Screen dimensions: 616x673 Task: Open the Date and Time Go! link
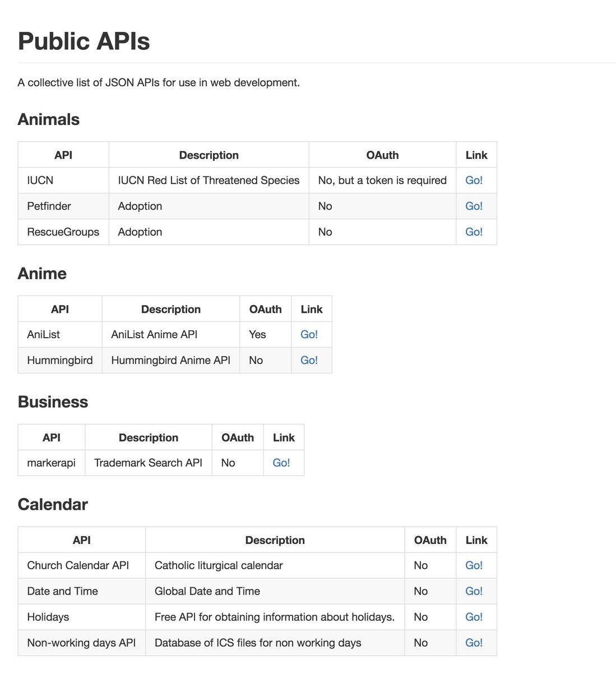474,592
